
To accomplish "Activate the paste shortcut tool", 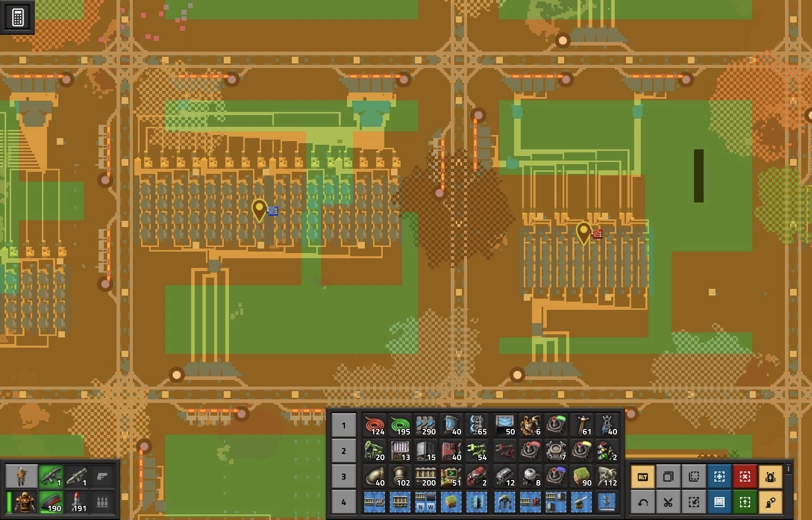I will (694, 477).
